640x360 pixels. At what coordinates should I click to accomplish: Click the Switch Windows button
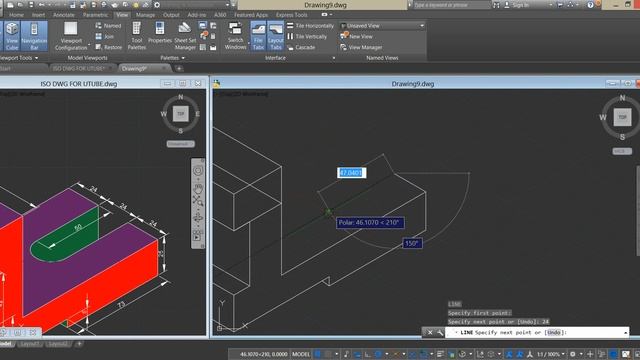coord(236,36)
